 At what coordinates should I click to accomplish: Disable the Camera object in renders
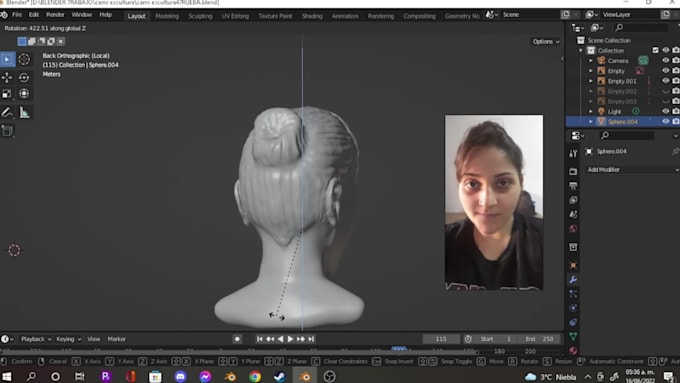(x=676, y=61)
